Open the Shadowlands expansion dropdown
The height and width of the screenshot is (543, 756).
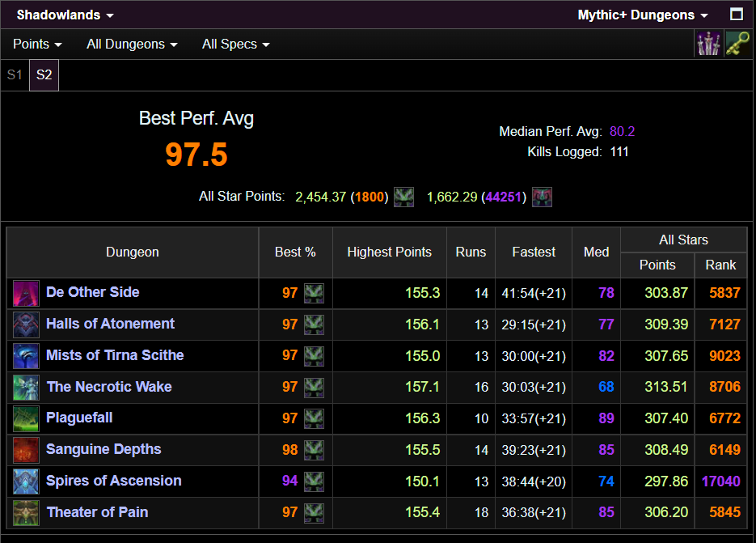coord(65,15)
